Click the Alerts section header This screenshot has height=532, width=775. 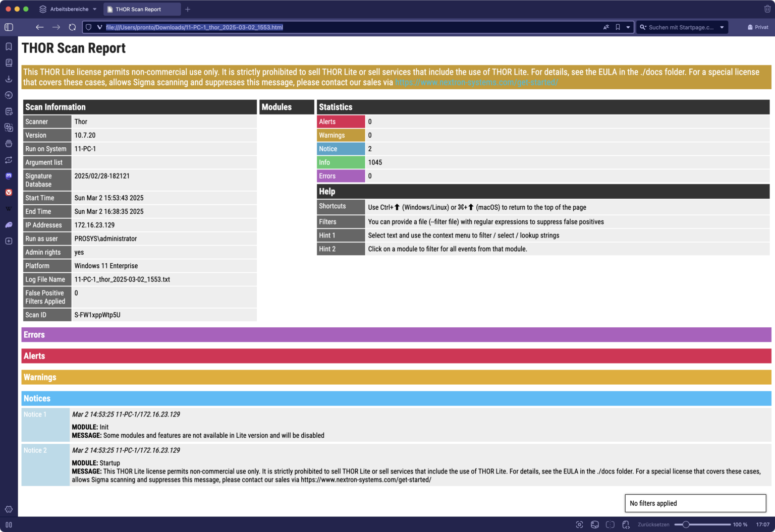point(396,356)
